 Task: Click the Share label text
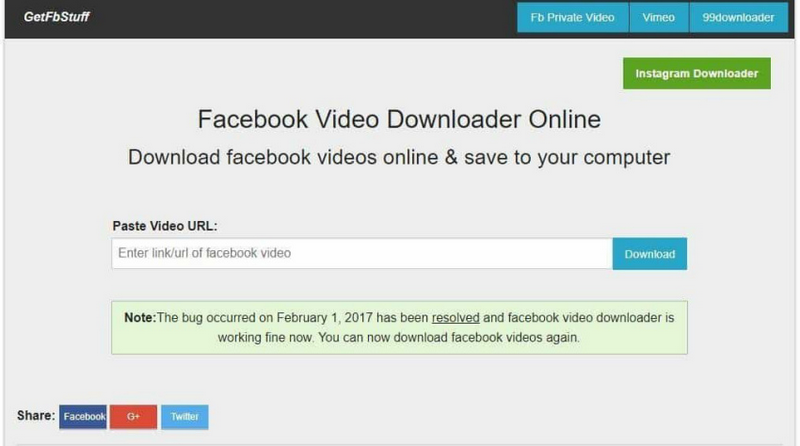(36, 416)
